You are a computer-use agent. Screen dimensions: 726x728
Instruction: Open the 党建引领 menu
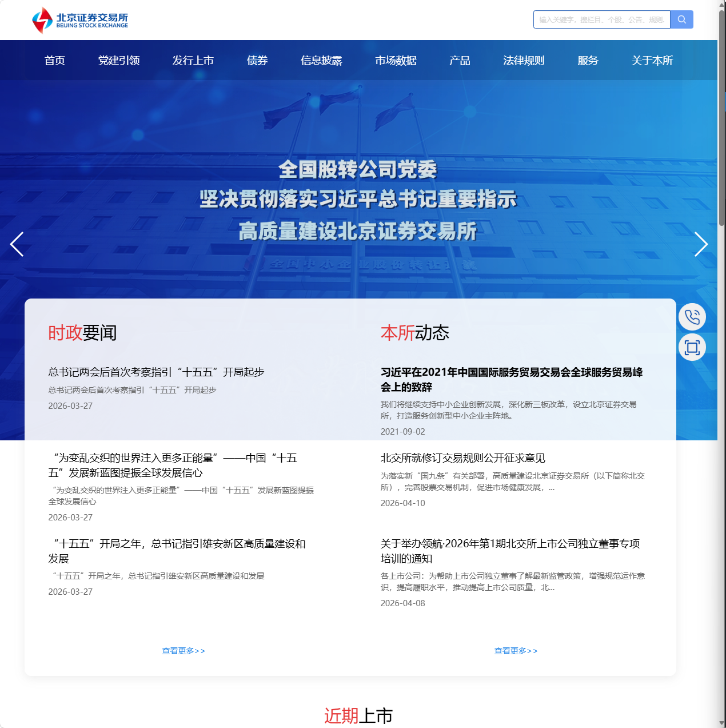pyautogui.click(x=119, y=60)
